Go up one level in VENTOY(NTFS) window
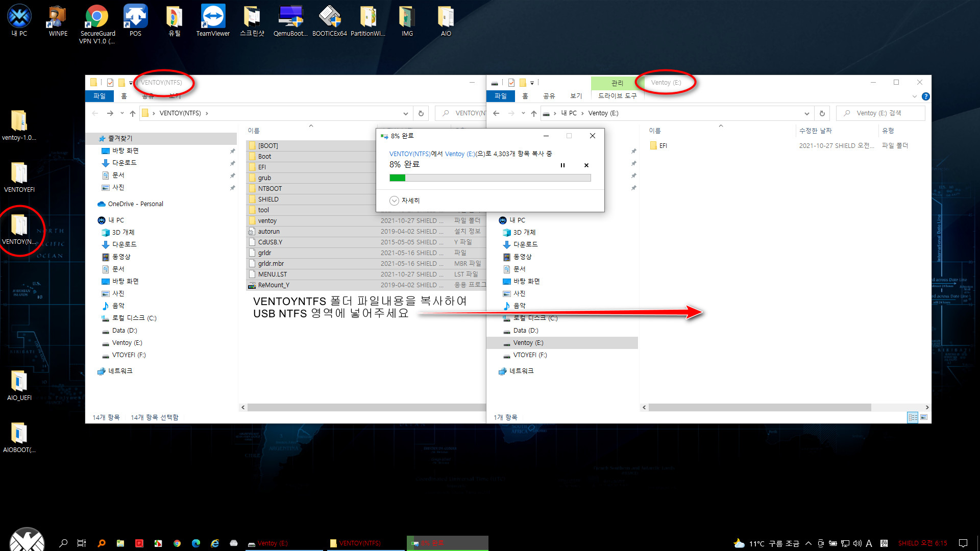This screenshot has height=551, width=980. [133, 113]
